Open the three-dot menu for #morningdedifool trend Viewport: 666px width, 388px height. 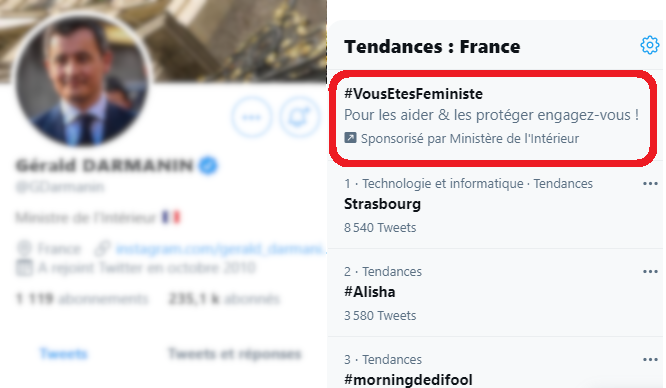coord(650,360)
